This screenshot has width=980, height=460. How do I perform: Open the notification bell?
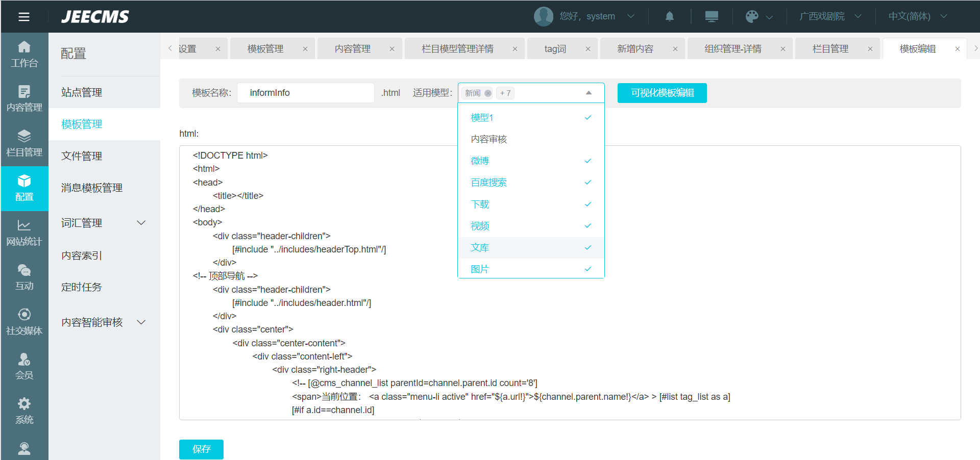670,16
